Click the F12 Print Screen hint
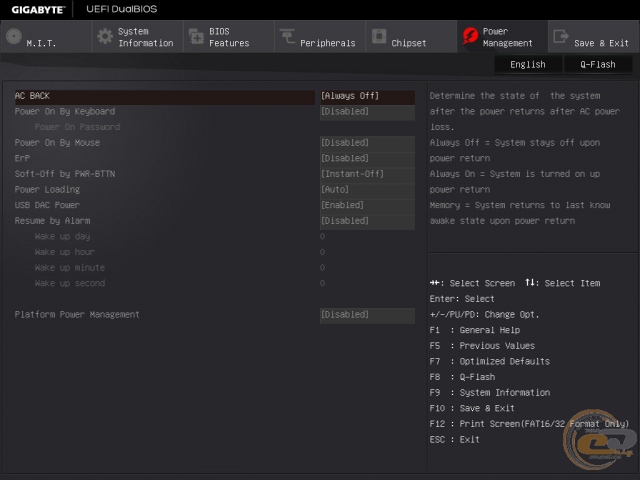Image resolution: width=640 pixels, height=480 pixels. click(x=529, y=424)
